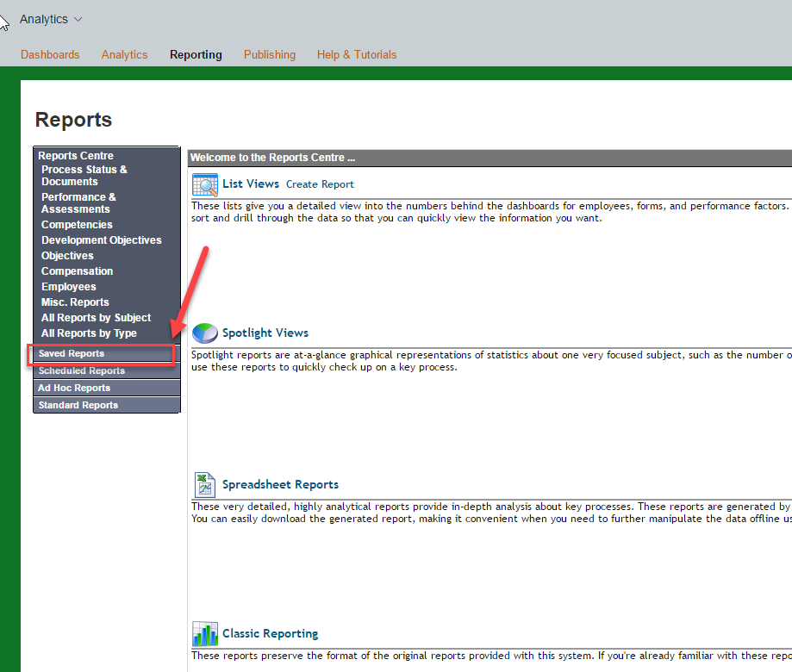Select Objectives in the sidebar menu

click(67, 256)
